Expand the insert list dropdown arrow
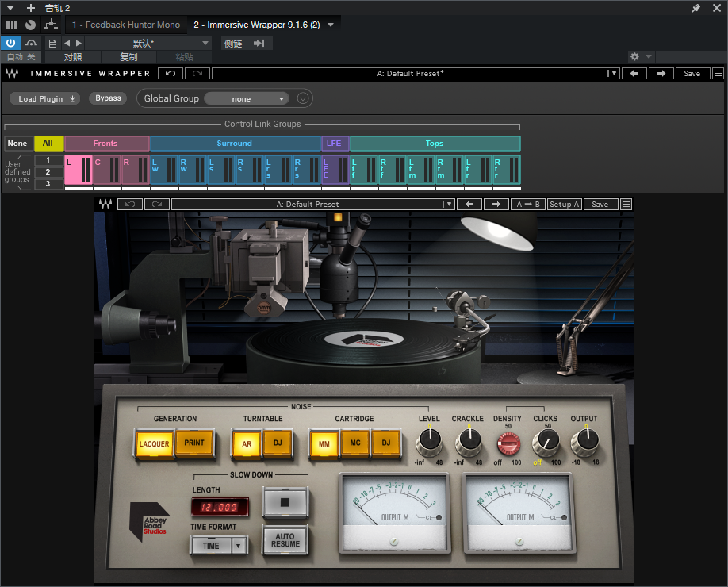Image resolution: width=728 pixels, height=587 pixels. (x=331, y=25)
